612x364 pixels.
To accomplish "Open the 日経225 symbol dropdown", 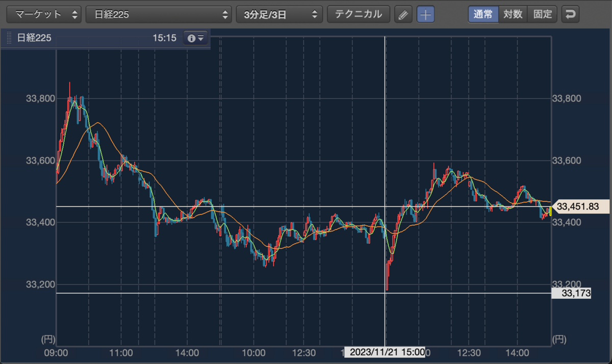I will 159,14.
